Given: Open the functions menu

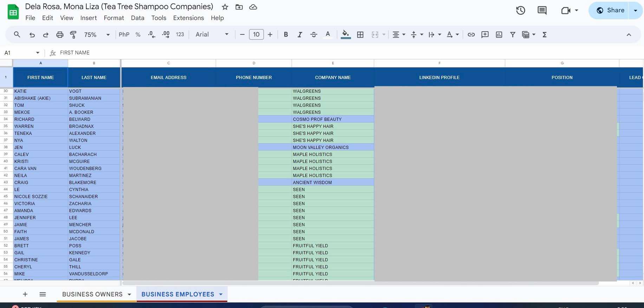Looking at the screenshot, I should pyautogui.click(x=545, y=34).
